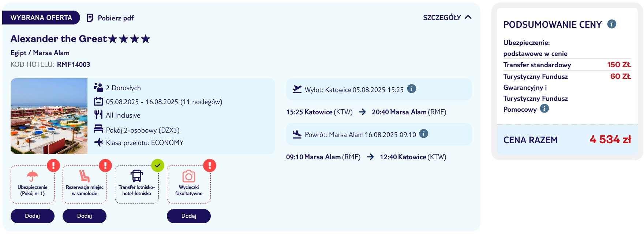Open info icon for Turystyczny Fundusz Pomocowy
644x236 pixels.
click(x=544, y=109)
